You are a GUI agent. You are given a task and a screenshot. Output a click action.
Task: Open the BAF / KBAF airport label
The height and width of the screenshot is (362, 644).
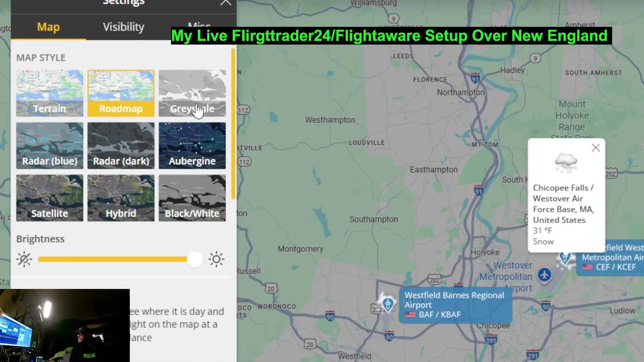coord(440,315)
